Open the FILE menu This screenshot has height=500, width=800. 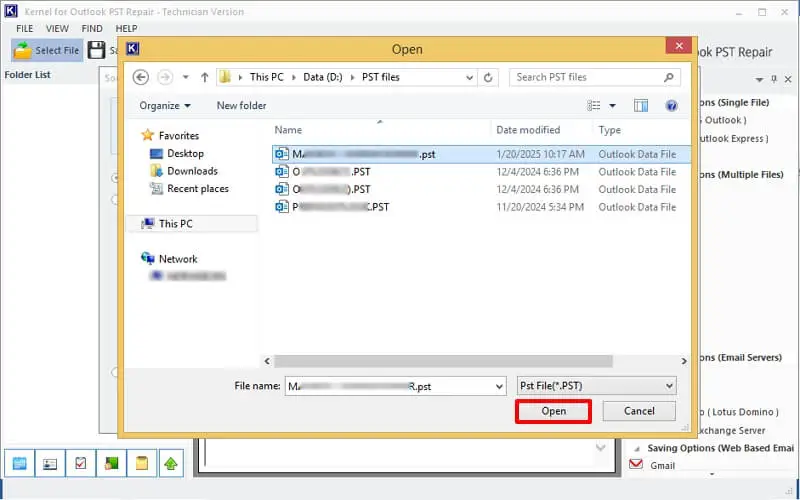coord(24,29)
